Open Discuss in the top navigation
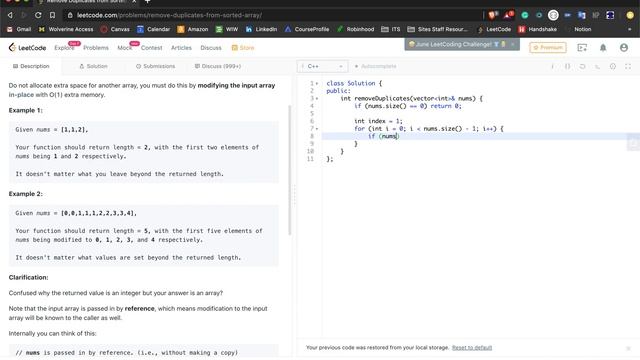This screenshot has width=640, height=360. point(211,48)
